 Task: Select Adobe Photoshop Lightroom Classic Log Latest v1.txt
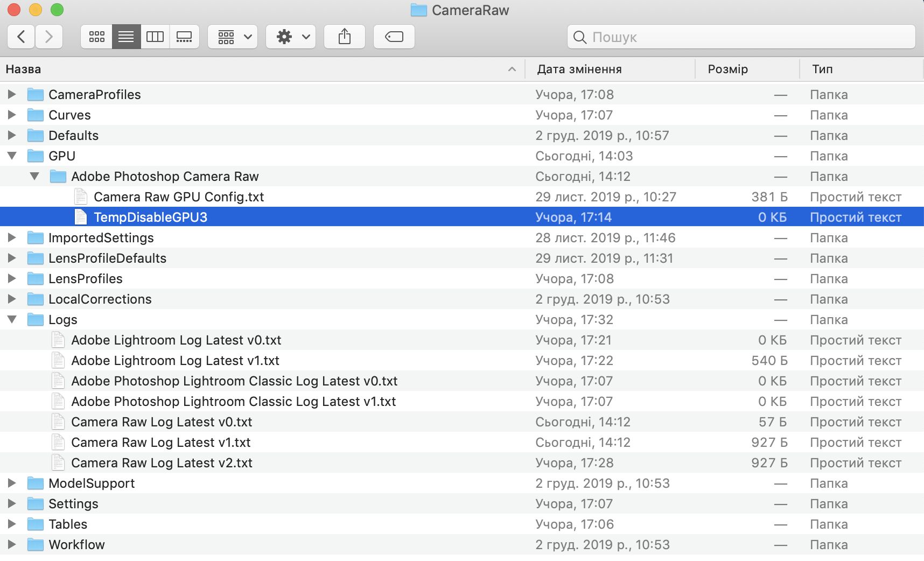click(x=234, y=402)
